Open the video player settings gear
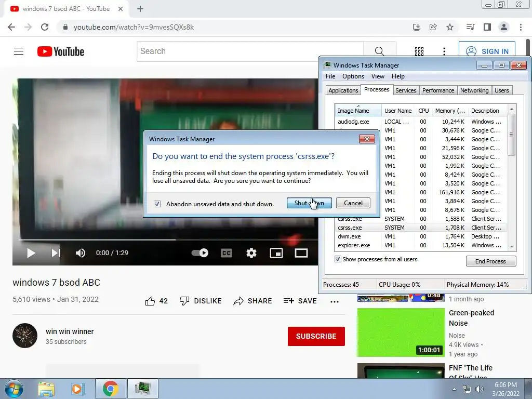Screen dimensions: 532x399 [x=251, y=253]
